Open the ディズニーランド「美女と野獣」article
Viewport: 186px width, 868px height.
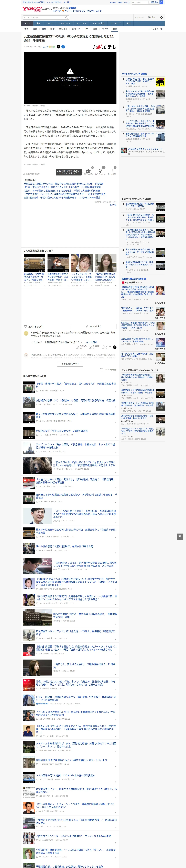[x=76, y=446]
